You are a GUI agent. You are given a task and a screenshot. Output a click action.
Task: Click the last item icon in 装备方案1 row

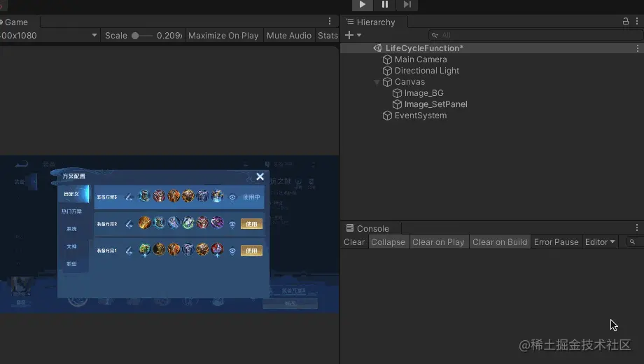pyautogui.click(x=217, y=249)
